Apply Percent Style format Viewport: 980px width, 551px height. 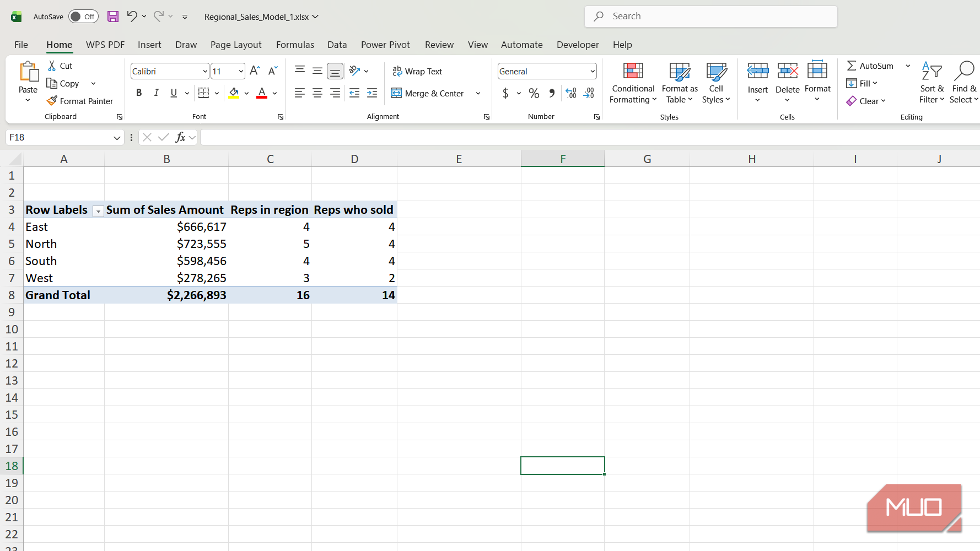point(534,93)
